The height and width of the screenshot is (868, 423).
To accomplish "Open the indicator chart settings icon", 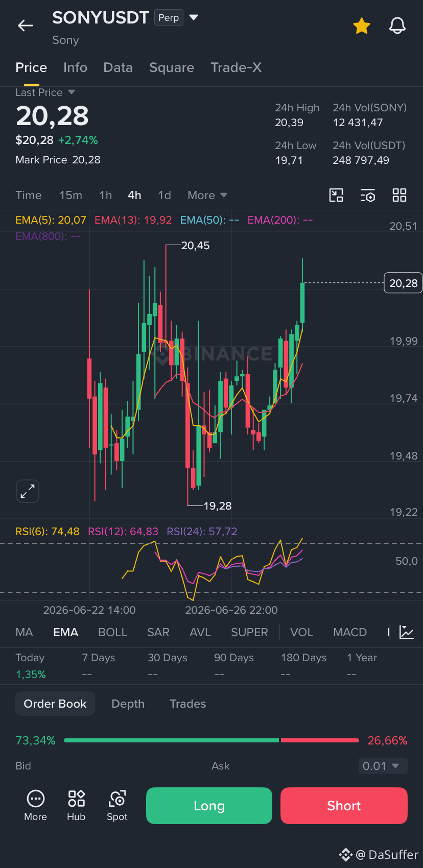I will (x=407, y=632).
